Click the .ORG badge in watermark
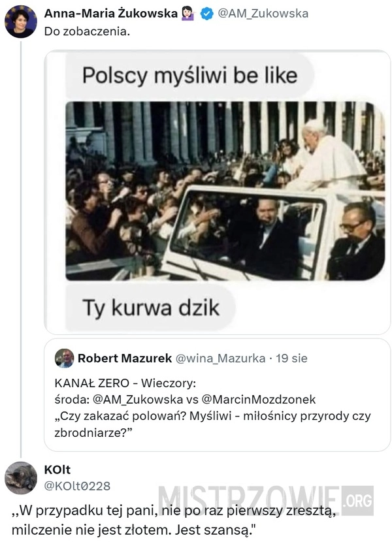Image resolution: width=392 pixels, height=542 pixels. pos(358,500)
